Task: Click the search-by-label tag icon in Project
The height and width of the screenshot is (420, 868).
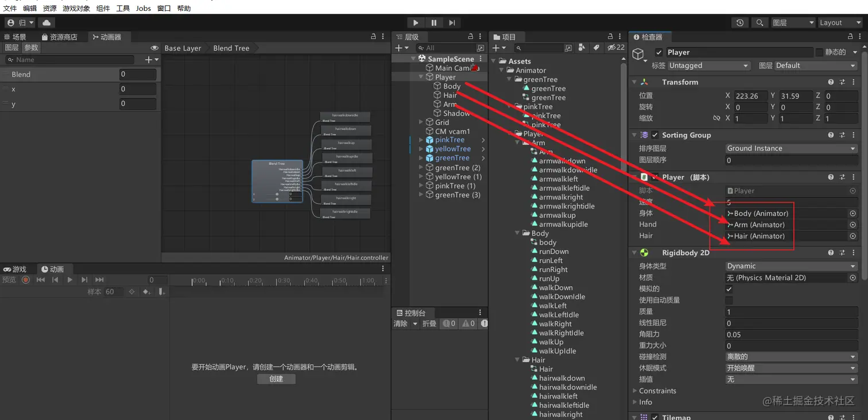Action: [596, 48]
